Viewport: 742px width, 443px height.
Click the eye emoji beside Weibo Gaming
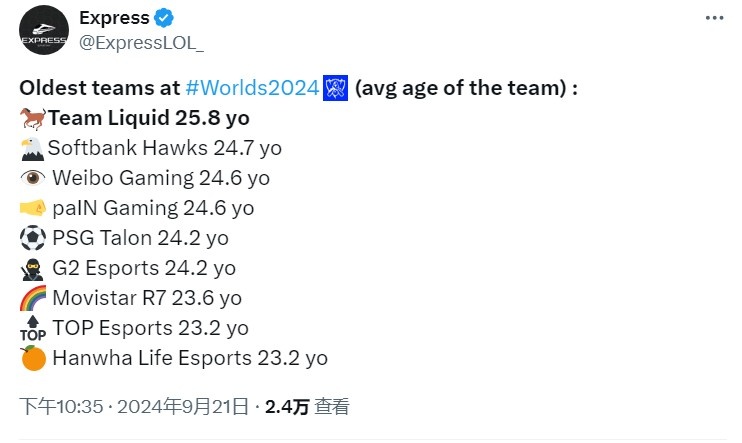(x=33, y=178)
